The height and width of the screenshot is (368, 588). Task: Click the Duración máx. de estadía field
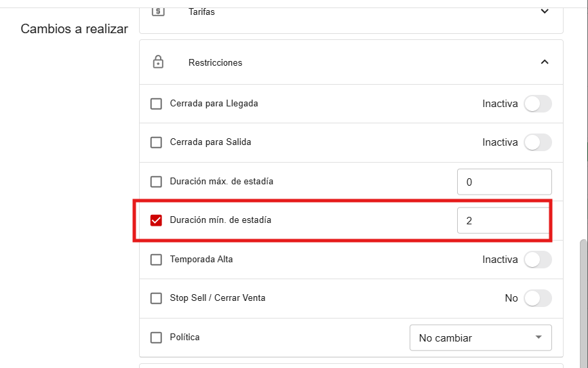[504, 182]
